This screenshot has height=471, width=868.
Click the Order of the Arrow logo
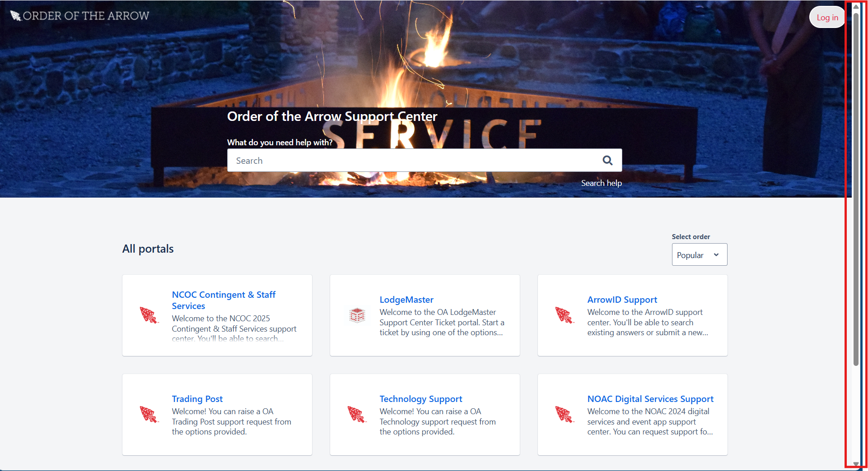pos(79,16)
